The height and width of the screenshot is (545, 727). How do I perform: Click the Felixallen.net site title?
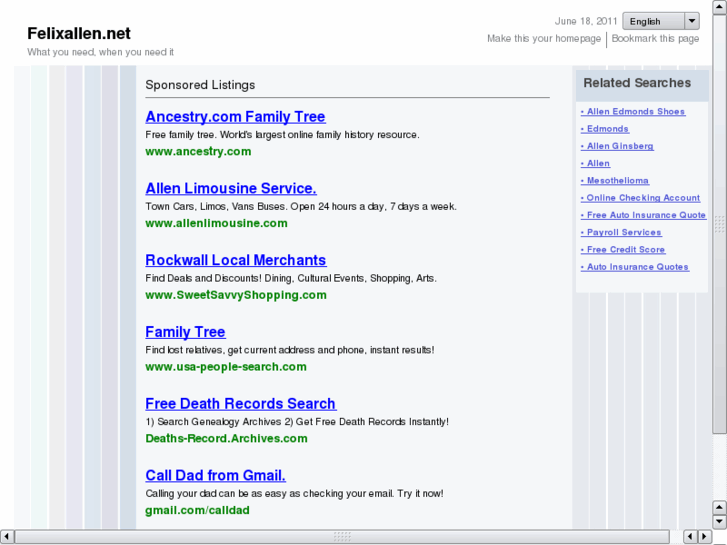(x=79, y=33)
